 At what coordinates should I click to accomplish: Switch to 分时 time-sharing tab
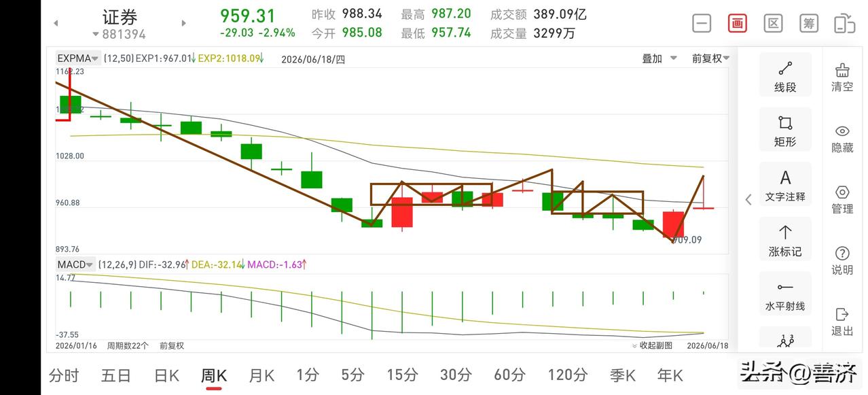tap(64, 375)
